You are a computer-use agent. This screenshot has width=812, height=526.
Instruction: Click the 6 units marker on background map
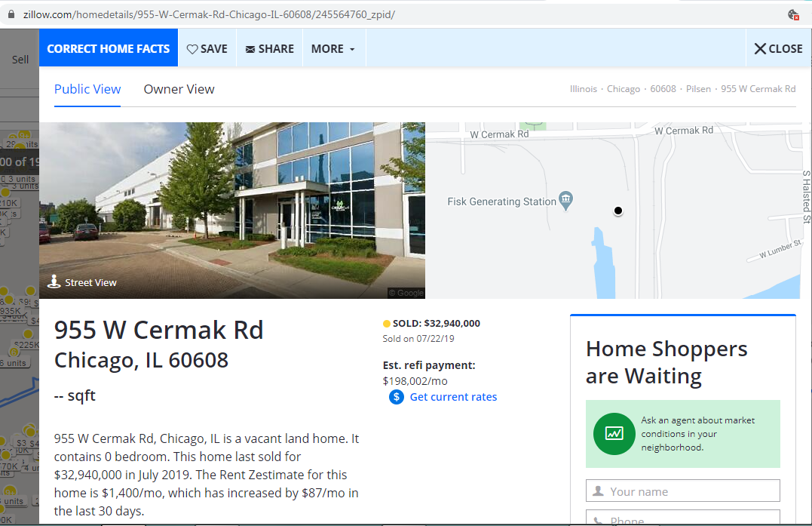13,363
